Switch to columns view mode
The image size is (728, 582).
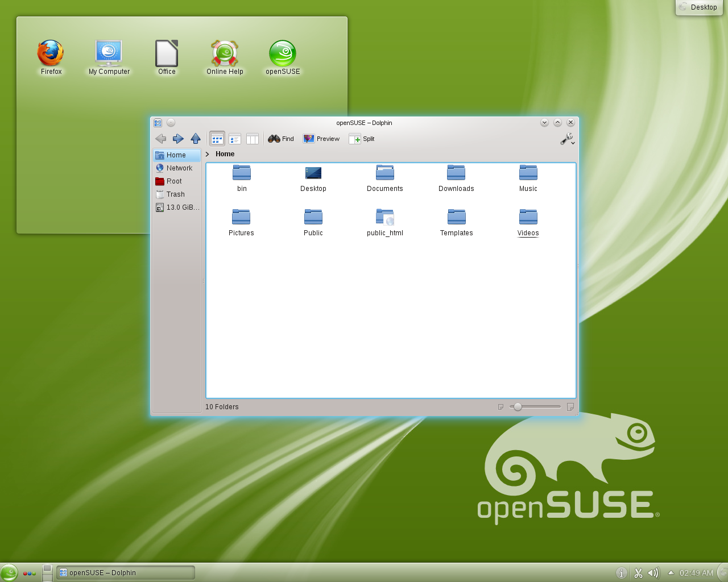click(253, 138)
